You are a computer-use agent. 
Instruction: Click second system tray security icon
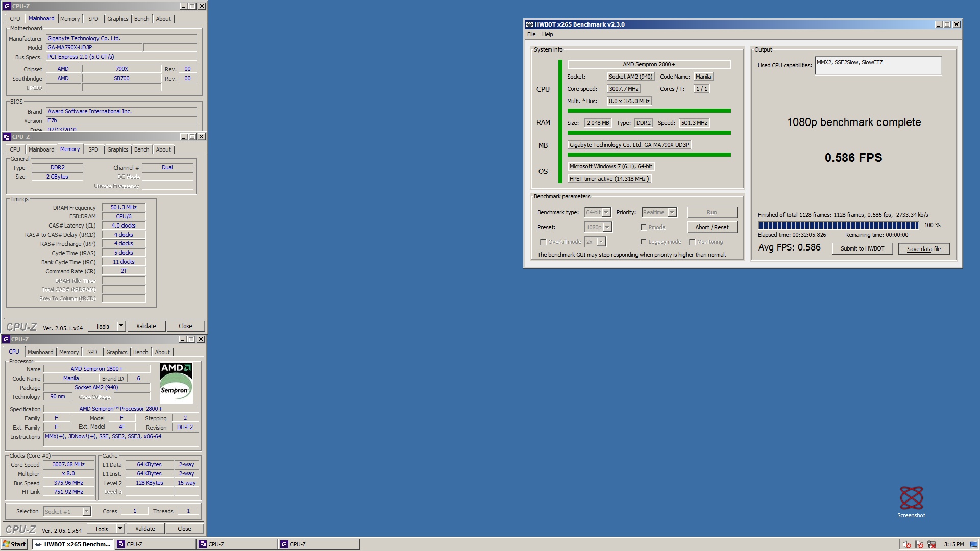919,544
